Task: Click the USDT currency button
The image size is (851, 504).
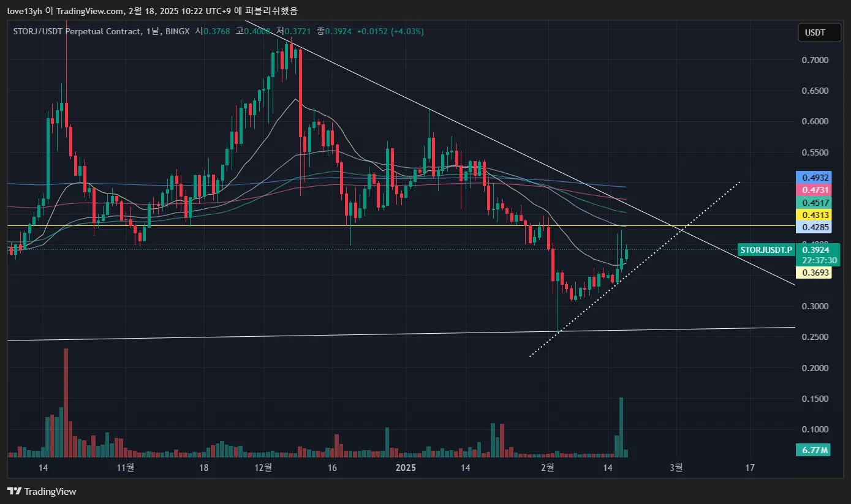Action: pos(819,32)
